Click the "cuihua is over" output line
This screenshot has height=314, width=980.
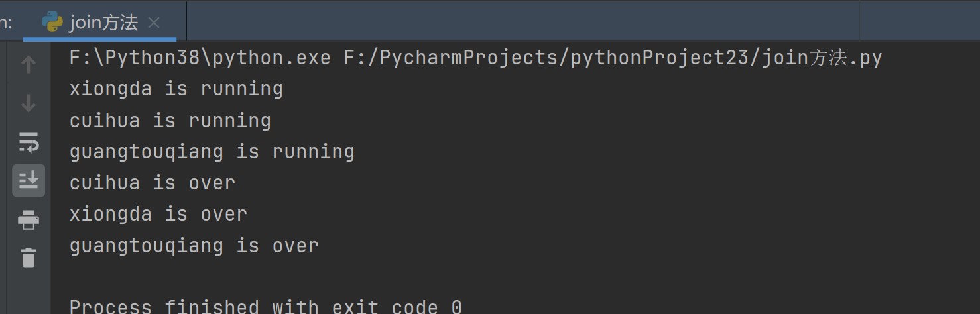tap(152, 183)
